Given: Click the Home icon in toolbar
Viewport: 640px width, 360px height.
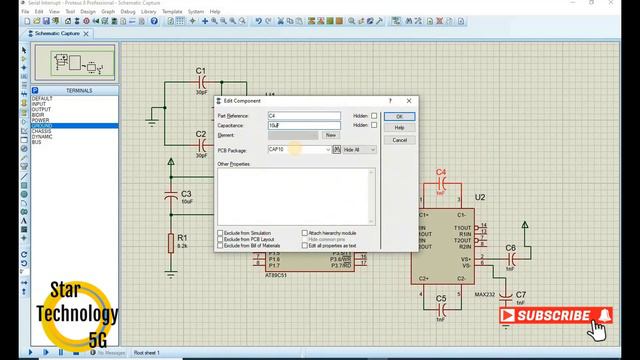Looking at the screenshot, I should pos(68,21).
